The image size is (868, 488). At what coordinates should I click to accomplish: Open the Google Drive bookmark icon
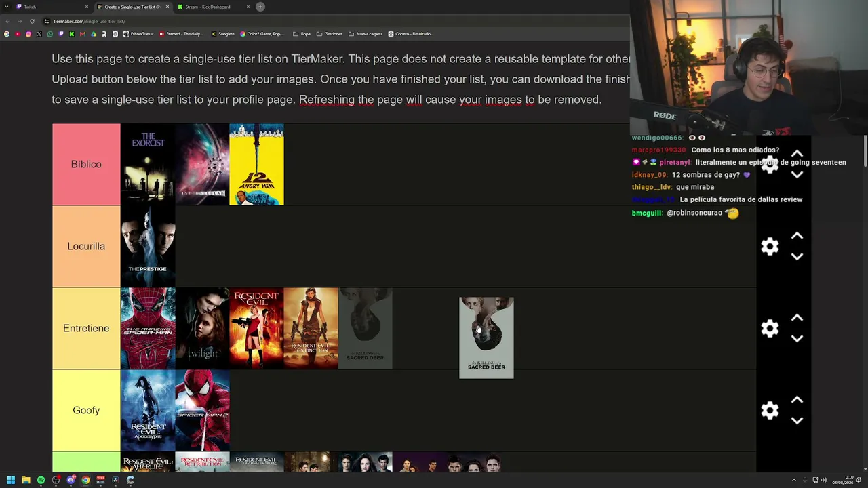[x=94, y=34]
